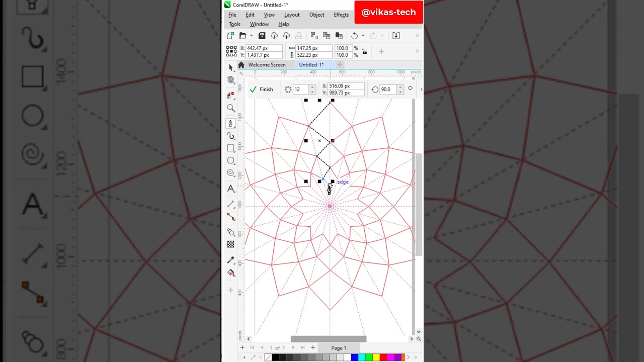Click the Open folder icon

pyautogui.click(x=243, y=36)
